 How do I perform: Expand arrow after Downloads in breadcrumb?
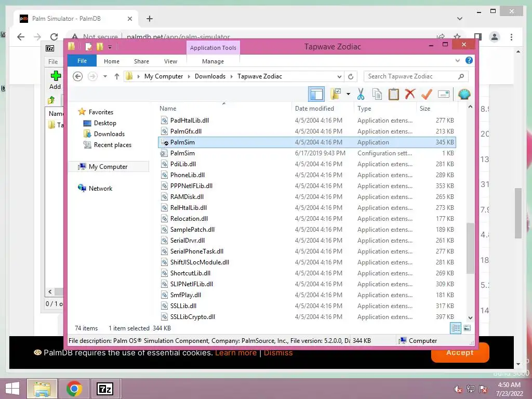(x=231, y=76)
